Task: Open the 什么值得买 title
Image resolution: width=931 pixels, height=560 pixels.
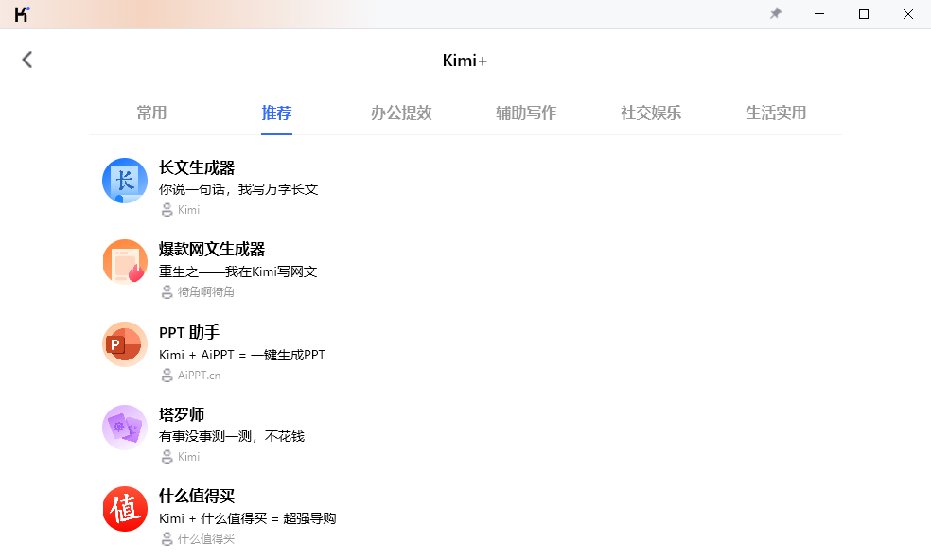Action: point(197,496)
